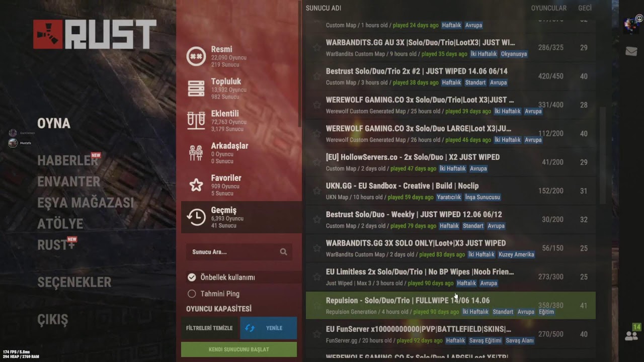
Task: Open the mail inbox icon
Action: 631,51
